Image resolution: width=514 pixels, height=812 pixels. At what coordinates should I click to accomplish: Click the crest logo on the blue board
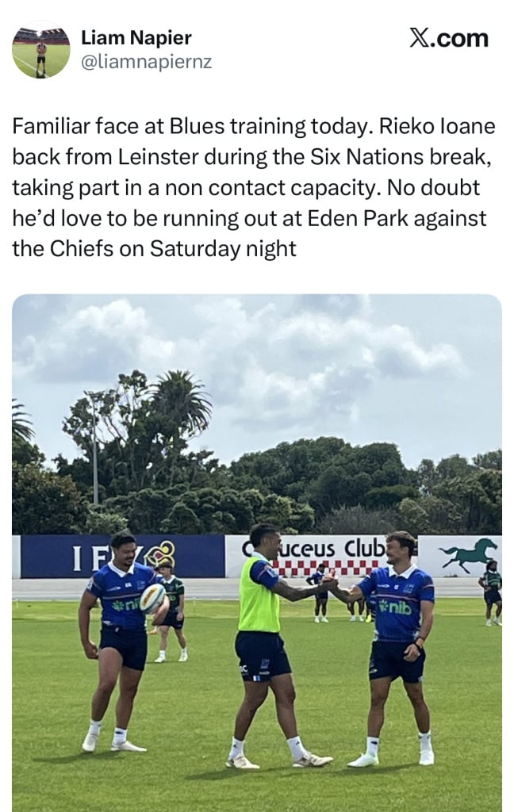(159, 555)
